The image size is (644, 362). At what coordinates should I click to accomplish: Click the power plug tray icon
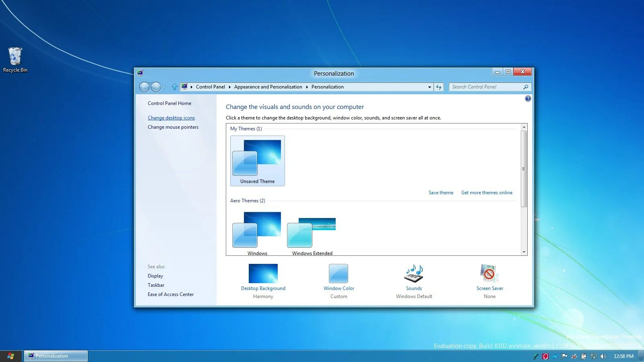point(584,356)
